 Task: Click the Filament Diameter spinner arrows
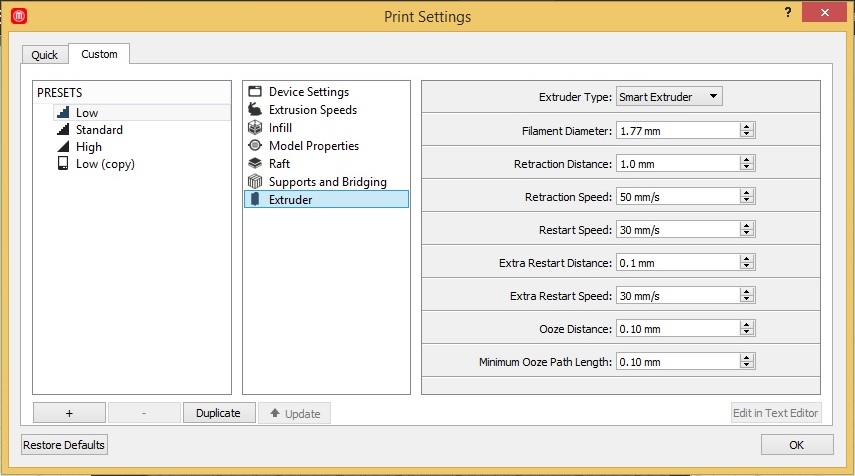point(746,130)
